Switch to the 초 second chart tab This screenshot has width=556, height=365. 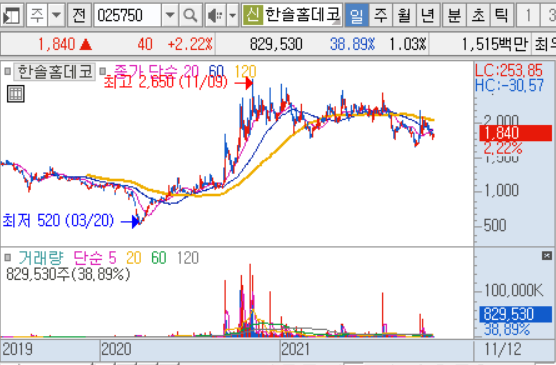point(478,15)
